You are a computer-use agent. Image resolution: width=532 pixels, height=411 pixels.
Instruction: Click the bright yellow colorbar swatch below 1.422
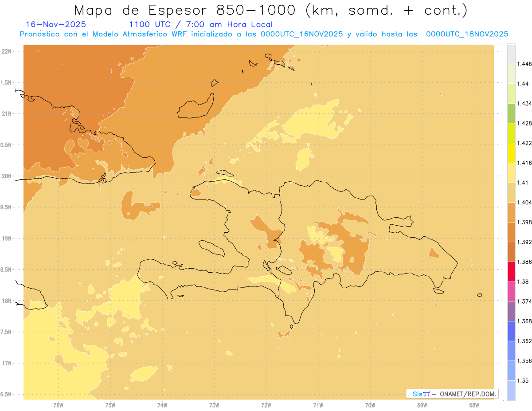click(511, 153)
